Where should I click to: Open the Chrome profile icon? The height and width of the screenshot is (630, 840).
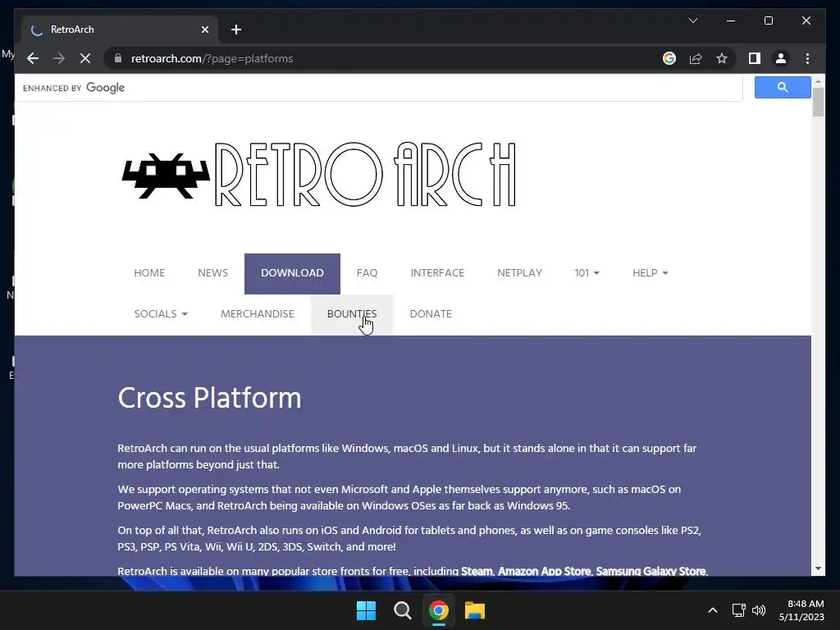781,58
